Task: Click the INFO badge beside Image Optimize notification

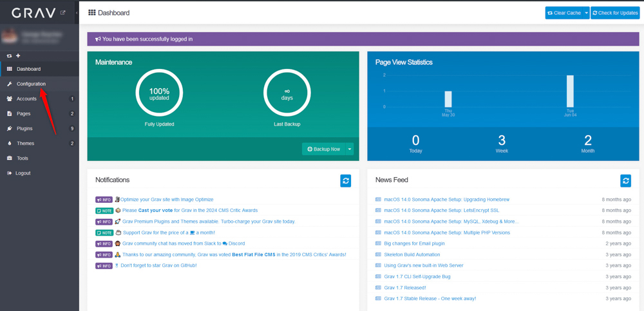Action: pos(104,200)
